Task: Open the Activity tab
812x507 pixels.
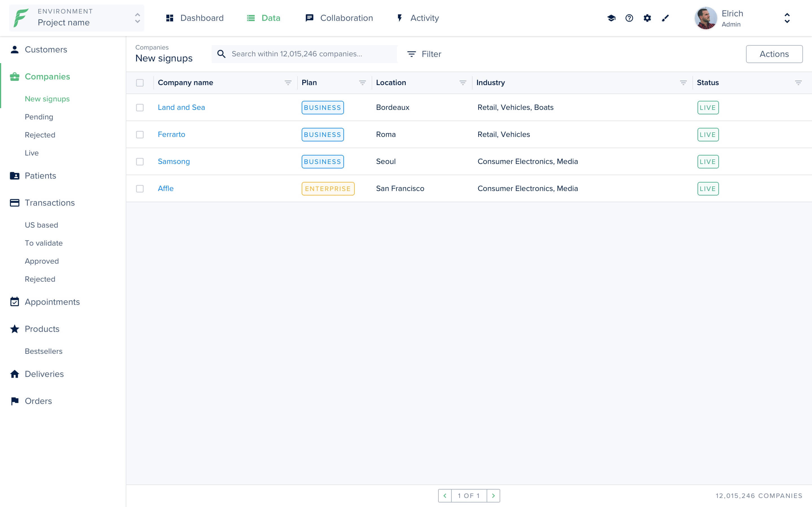Action: (418, 18)
